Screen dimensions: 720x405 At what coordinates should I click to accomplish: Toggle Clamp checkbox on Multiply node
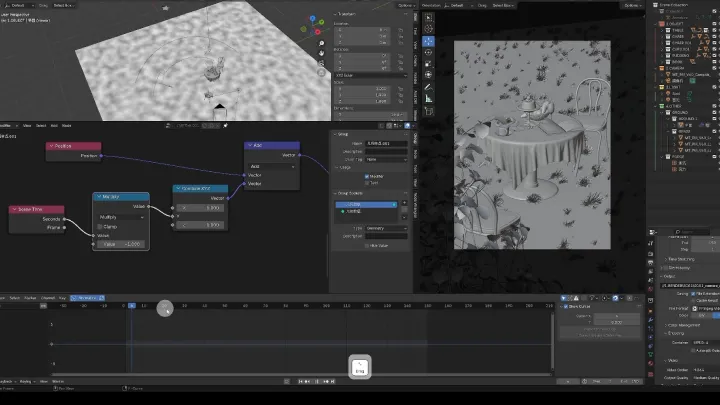click(100, 227)
